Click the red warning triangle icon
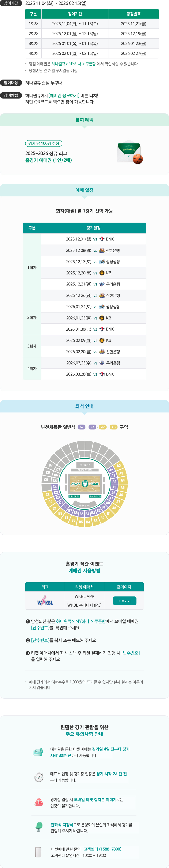This screenshot has width=169, height=868. point(39,802)
